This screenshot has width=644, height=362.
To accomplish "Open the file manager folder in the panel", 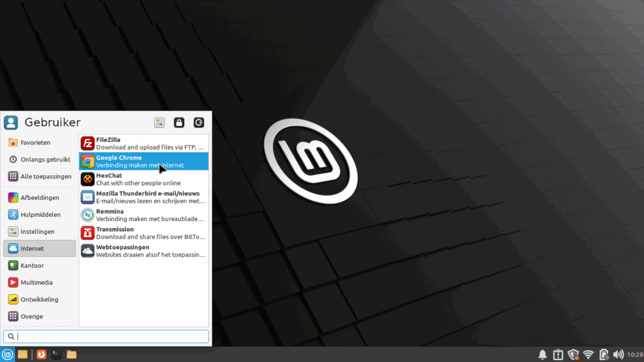I will (x=72, y=354).
